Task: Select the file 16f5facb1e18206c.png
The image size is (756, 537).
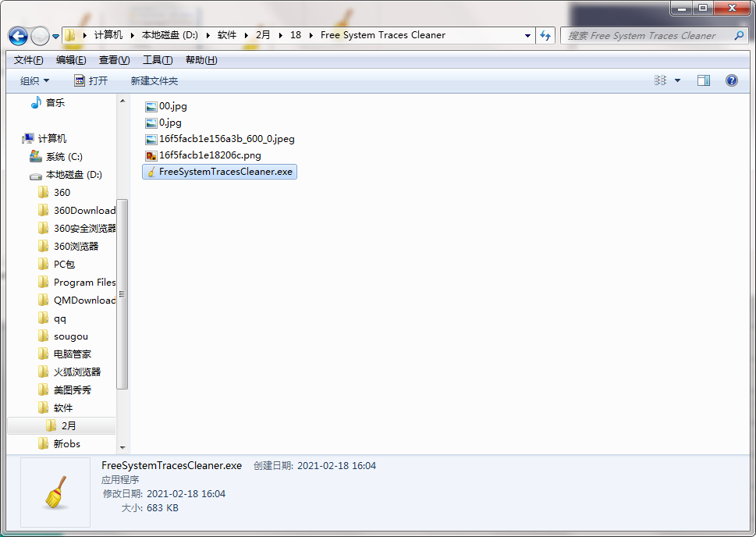Action: point(203,155)
